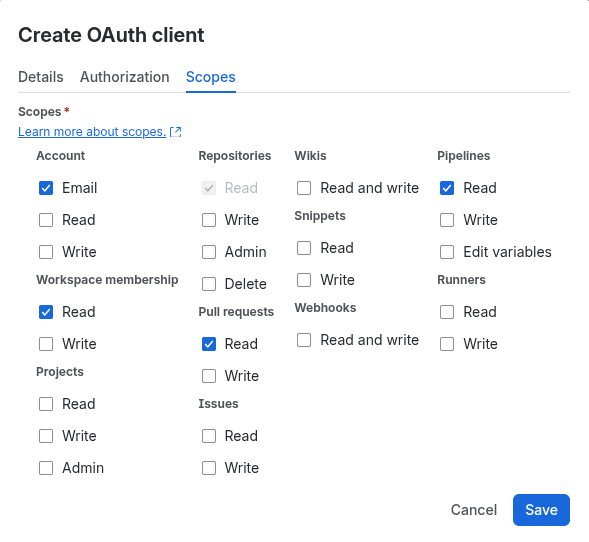The height and width of the screenshot is (542, 589).
Task: Enable Pipelines Edit variables scope
Action: (x=447, y=252)
